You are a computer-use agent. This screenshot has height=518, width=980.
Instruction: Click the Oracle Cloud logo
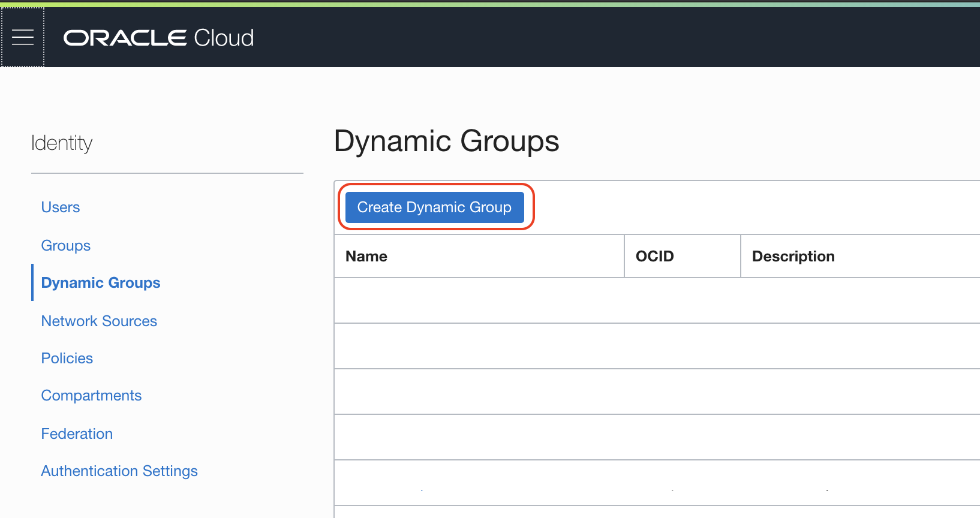pyautogui.click(x=159, y=38)
